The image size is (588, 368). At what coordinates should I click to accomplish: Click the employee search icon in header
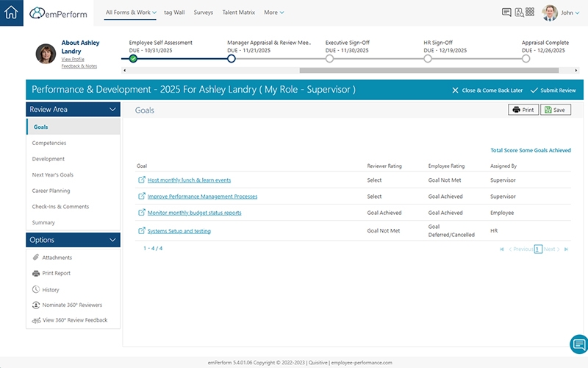(519, 13)
